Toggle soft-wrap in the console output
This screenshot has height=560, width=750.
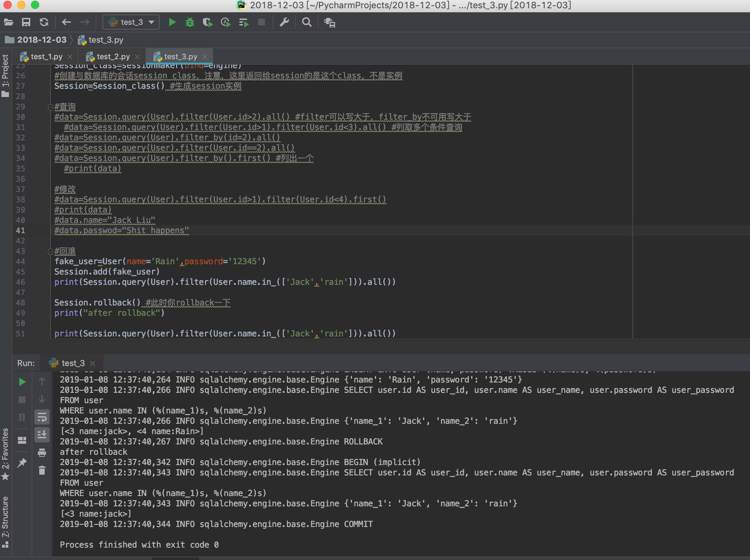point(42,417)
